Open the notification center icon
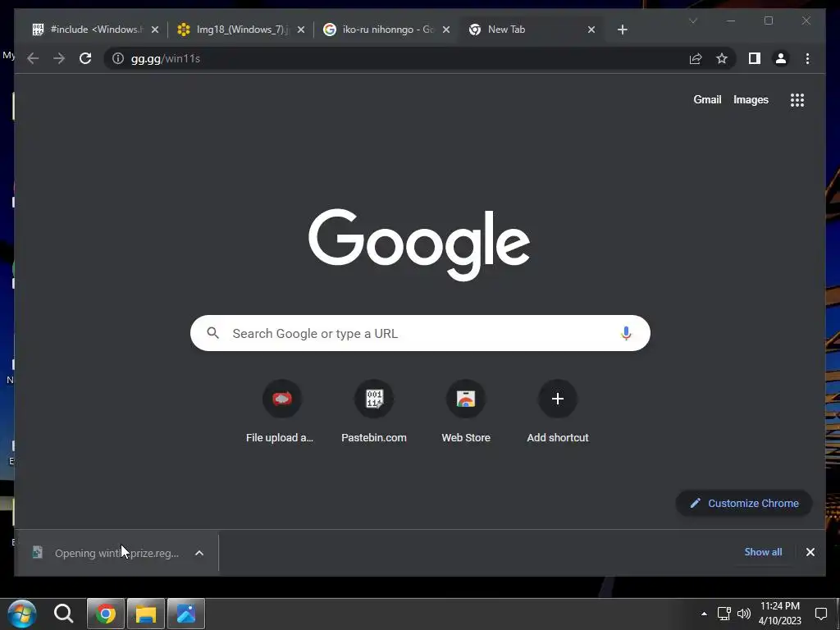The height and width of the screenshot is (630, 840). tap(820, 614)
